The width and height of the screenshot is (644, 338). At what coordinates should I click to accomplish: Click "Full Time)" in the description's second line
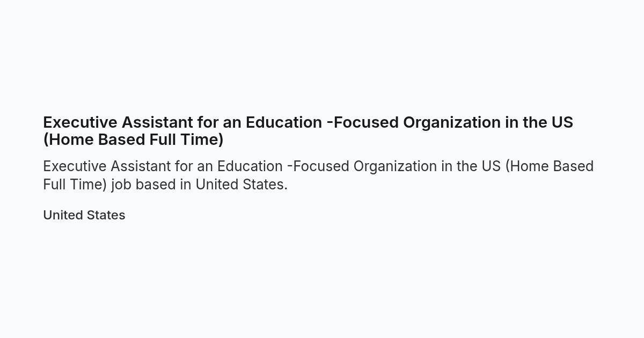coord(75,184)
